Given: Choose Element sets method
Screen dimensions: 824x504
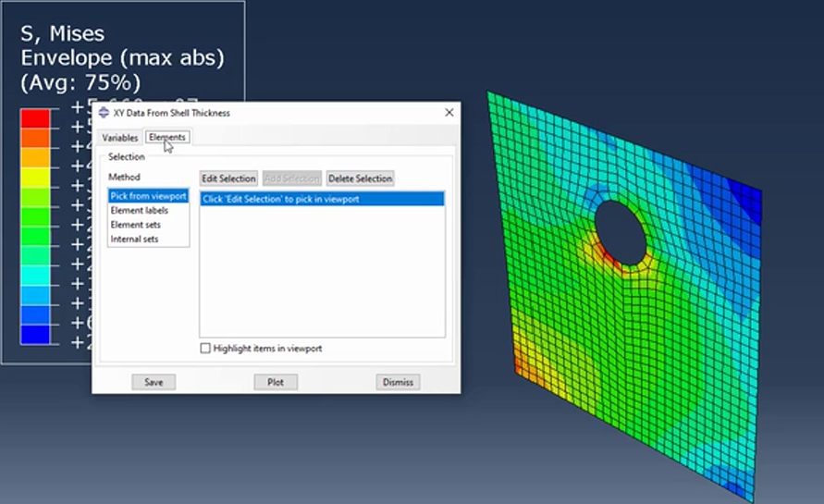Looking at the screenshot, I should coord(136,225).
